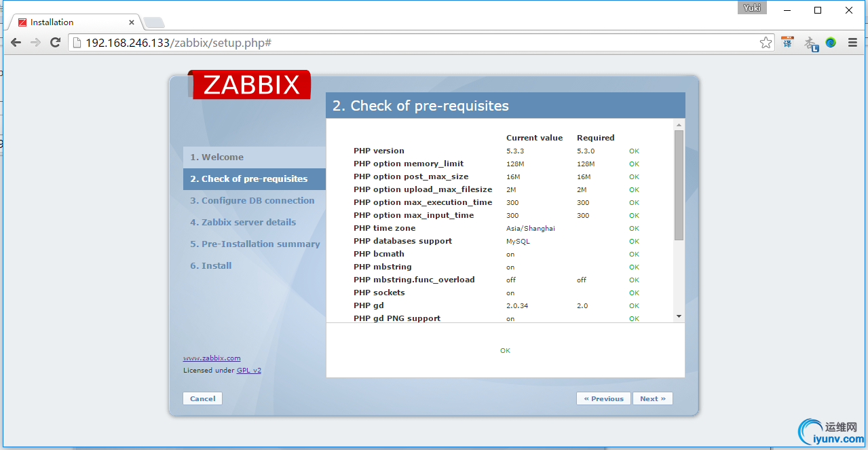This screenshot has width=868, height=450.
Task: Click scrollbar down arrow in requisites list
Action: (679, 317)
